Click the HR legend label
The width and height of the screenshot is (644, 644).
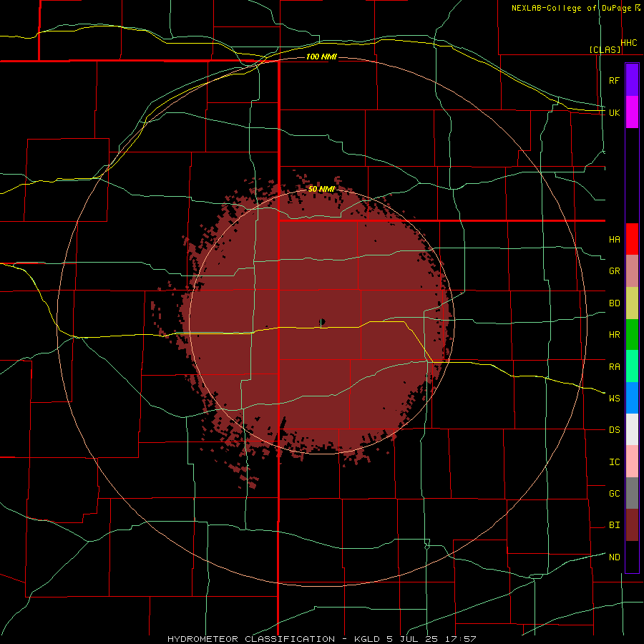[615, 335]
